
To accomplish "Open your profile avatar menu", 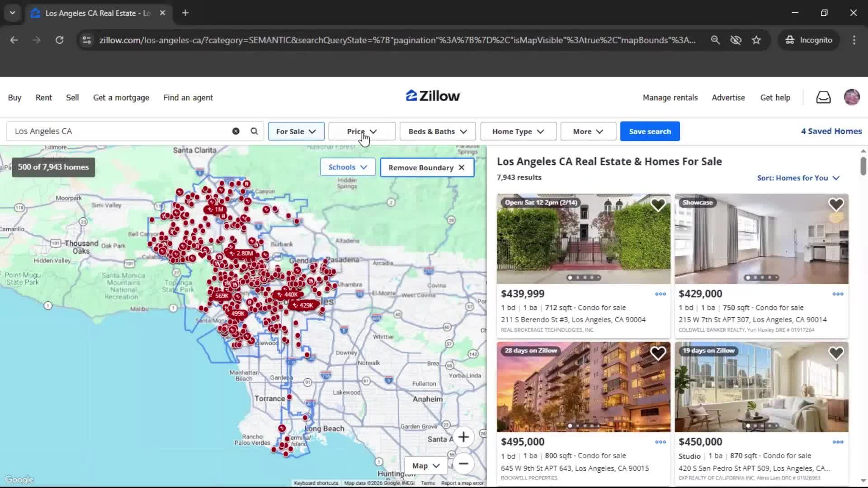I will pos(852,97).
